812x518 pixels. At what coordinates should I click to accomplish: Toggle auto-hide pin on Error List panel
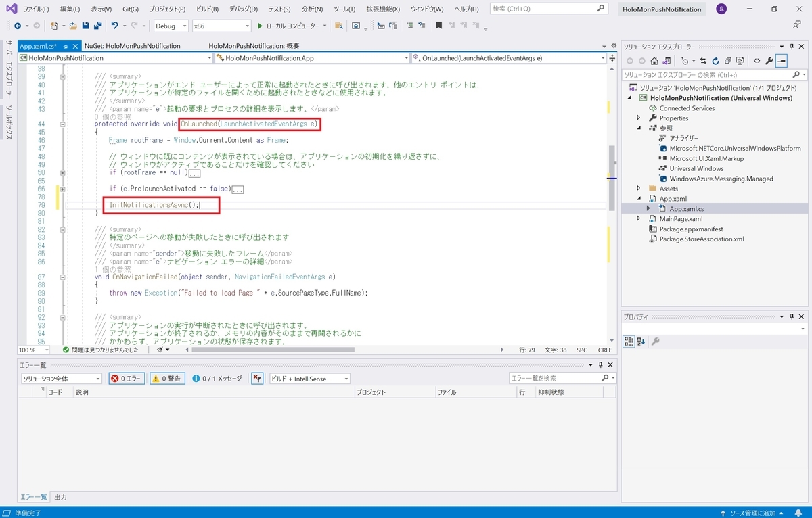[602, 364]
